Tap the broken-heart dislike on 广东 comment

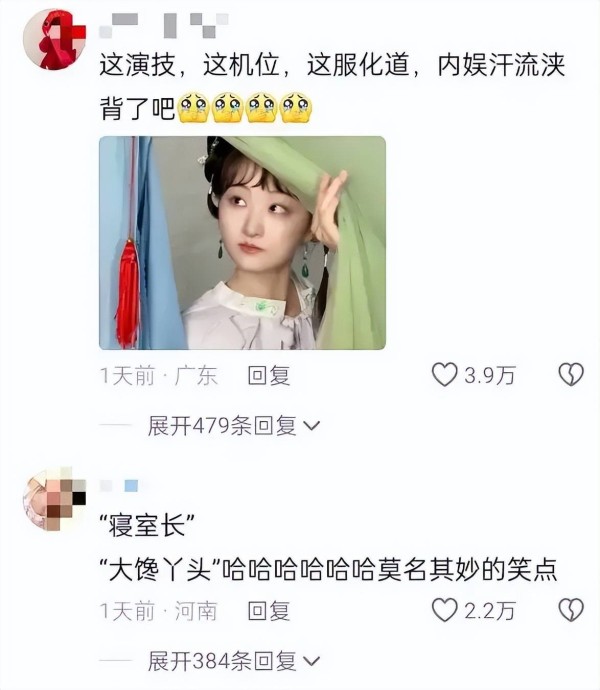(571, 375)
